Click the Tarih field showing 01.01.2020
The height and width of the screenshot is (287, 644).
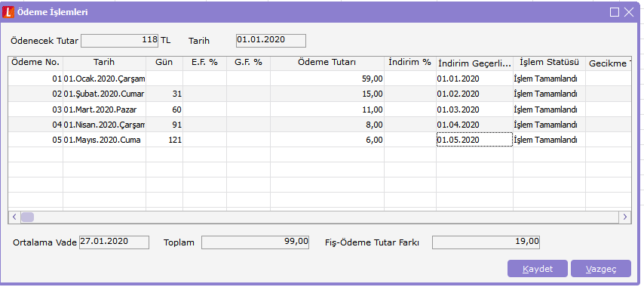[x=271, y=40]
